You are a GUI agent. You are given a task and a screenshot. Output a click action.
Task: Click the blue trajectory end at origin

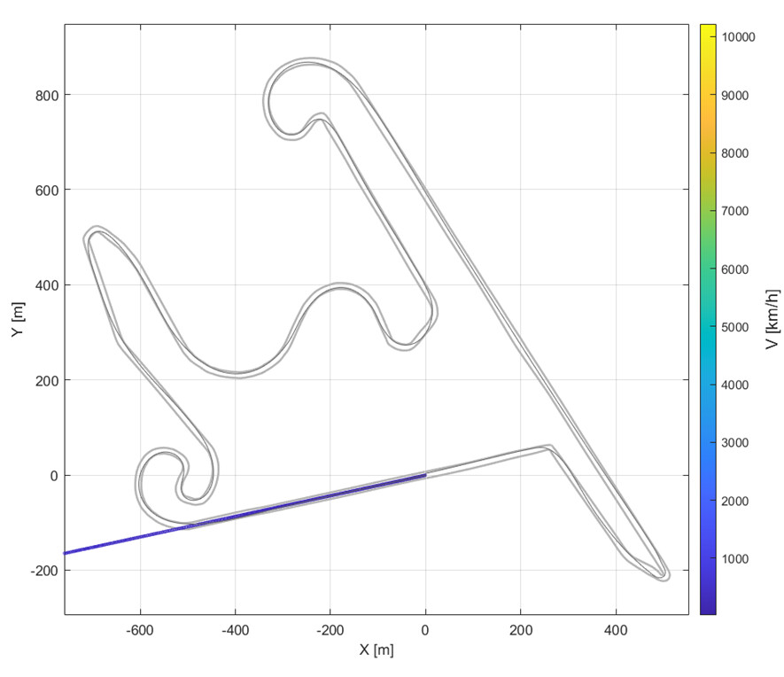pos(425,475)
